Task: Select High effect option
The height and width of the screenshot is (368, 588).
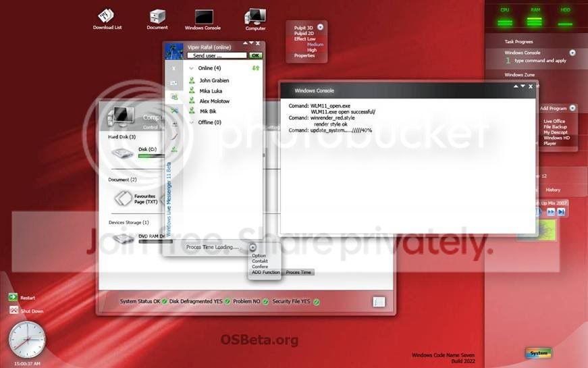Action: 312,50
